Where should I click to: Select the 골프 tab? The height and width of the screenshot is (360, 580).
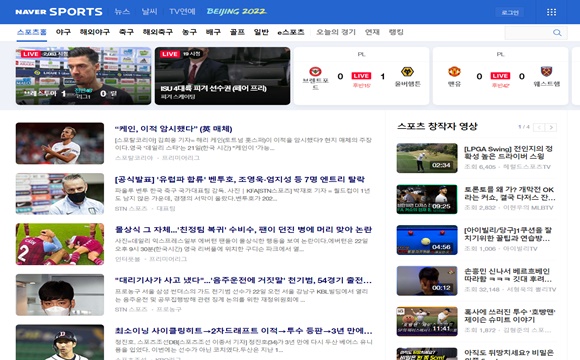click(237, 32)
